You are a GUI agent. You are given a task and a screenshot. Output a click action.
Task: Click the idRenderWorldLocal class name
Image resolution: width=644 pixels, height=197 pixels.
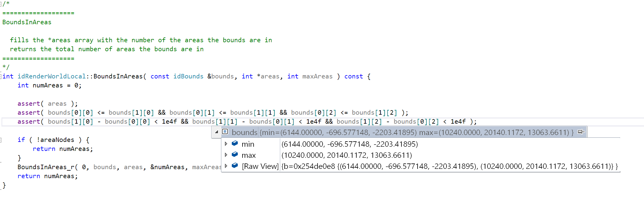(51, 76)
